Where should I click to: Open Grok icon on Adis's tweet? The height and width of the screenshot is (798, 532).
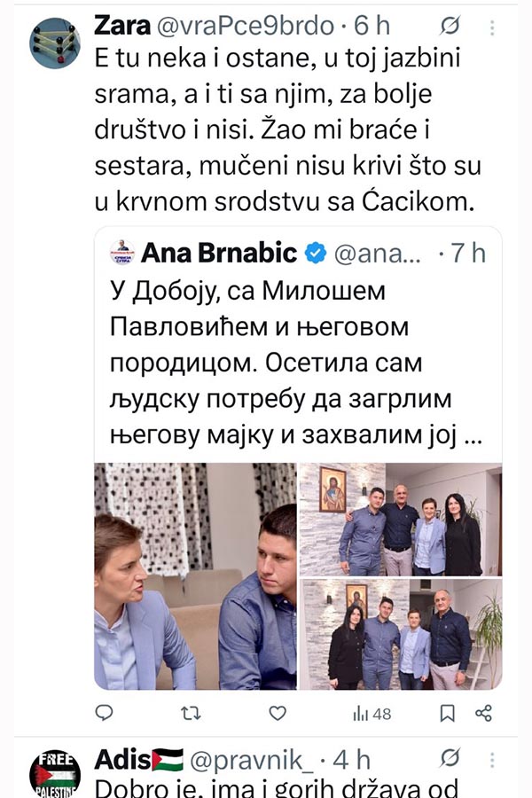(450, 758)
